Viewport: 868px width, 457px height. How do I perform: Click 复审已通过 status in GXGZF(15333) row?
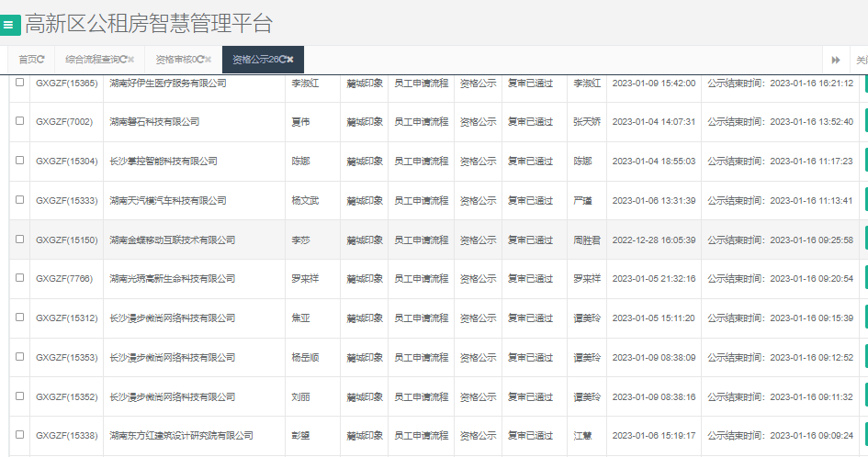click(x=530, y=201)
